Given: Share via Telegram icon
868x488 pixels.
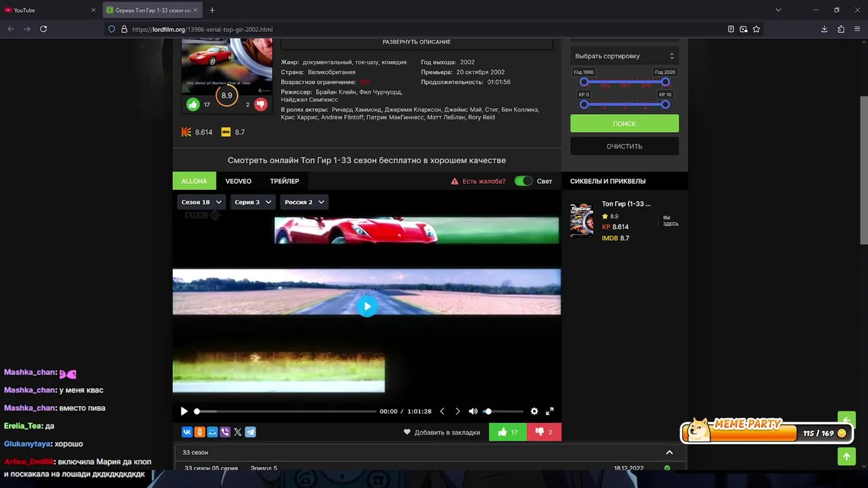Looking at the screenshot, I should click(x=250, y=432).
